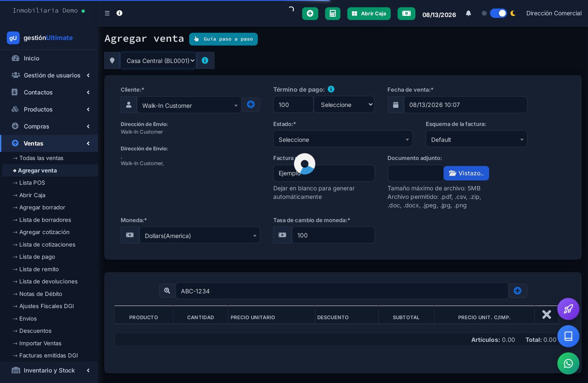Screen dimensions: 588x383
Task: Open the calculator icon button
Action: [333, 13]
